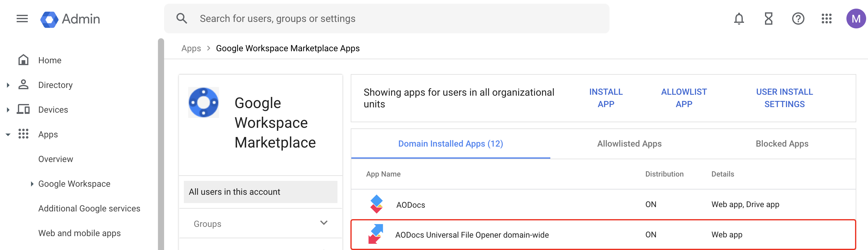Viewport: 868px width, 250px height.
Task: Open the tasks hourglass icon
Action: coord(769,19)
